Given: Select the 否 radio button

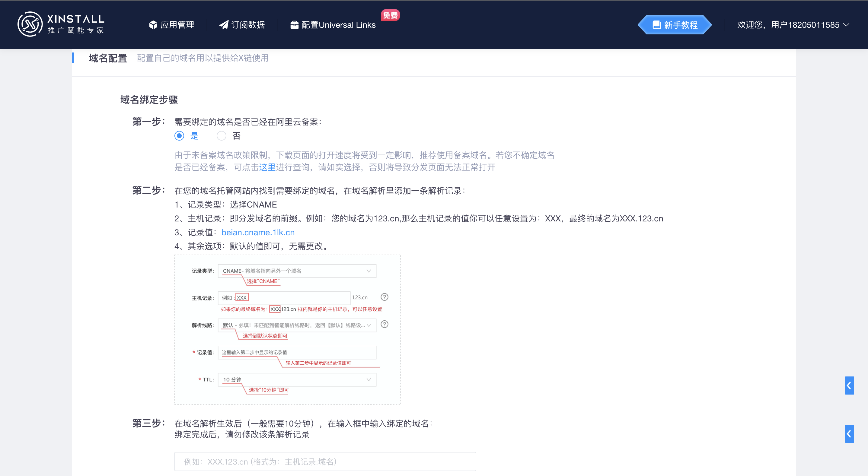Looking at the screenshot, I should (222, 136).
